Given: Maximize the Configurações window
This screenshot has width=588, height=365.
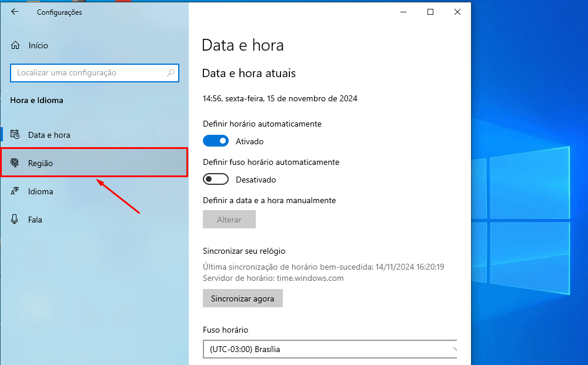Looking at the screenshot, I should (x=430, y=12).
